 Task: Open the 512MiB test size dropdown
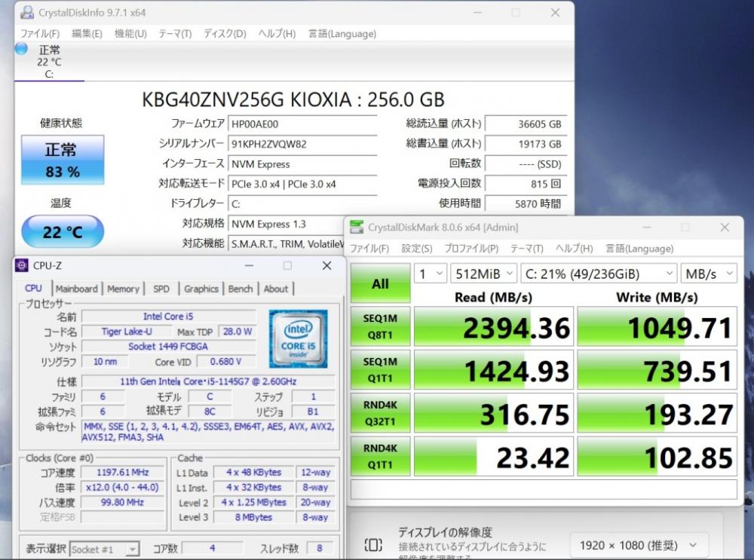[484, 274]
